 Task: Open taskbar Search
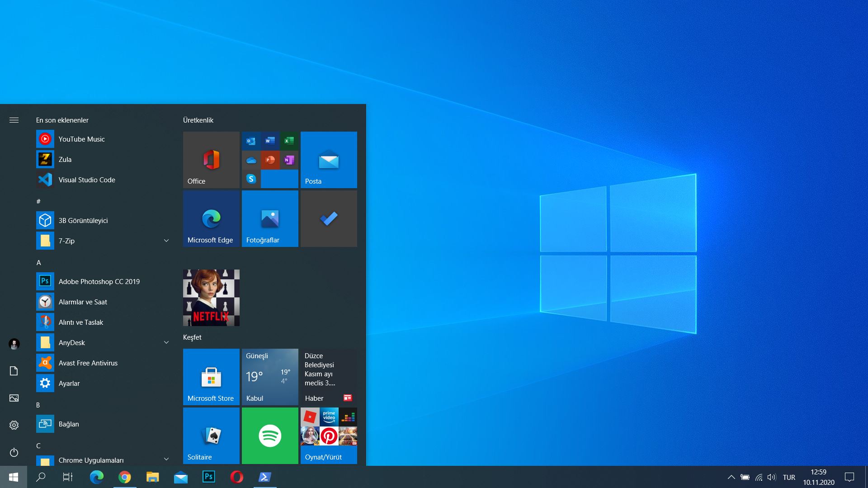coord(41,477)
